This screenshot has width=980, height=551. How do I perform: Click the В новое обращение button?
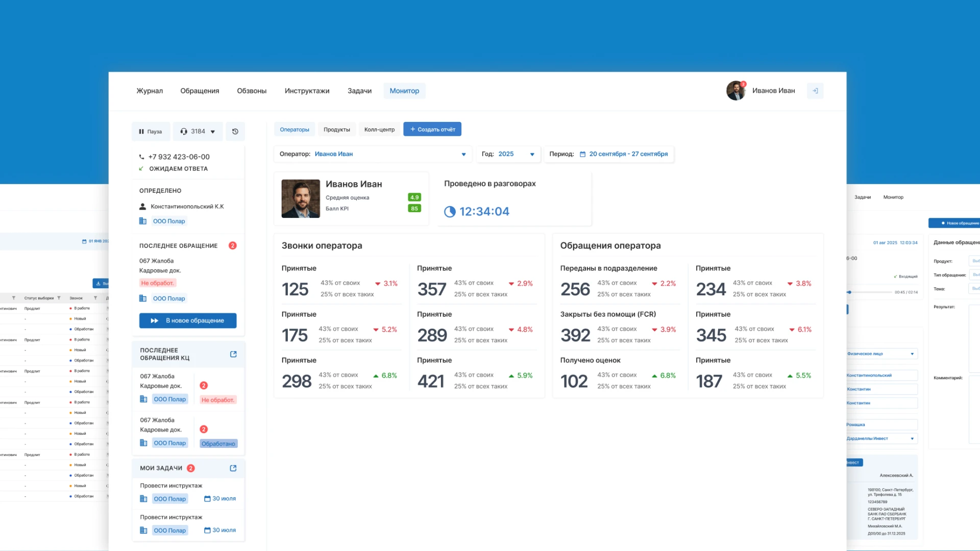[188, 320]
